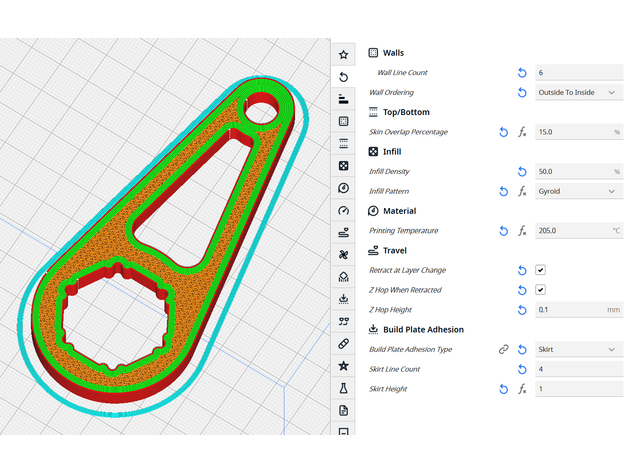Screen dimensions: 628x472
Task: Open Build Plate Adhesion Type Skirt dropdown
Action: [579, 350]
